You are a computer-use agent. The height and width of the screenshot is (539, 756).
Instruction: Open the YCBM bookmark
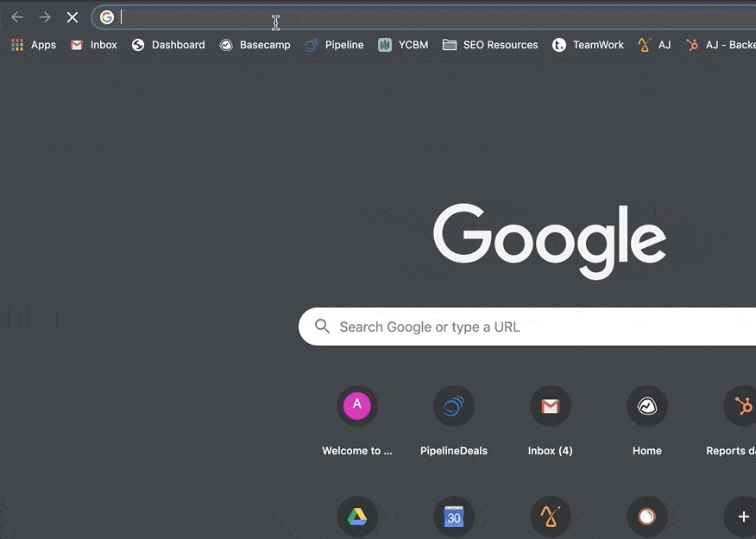tap(404, 45)
